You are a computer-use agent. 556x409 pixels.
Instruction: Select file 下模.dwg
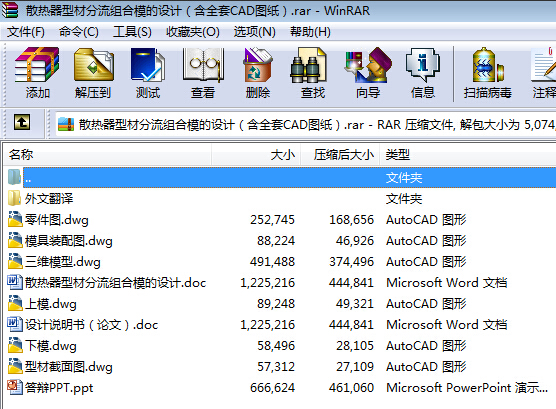point(50,346)
